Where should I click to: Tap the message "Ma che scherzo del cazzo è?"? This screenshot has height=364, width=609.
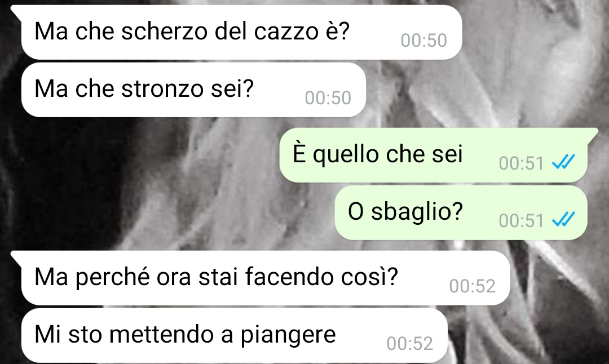click(241, 32)
